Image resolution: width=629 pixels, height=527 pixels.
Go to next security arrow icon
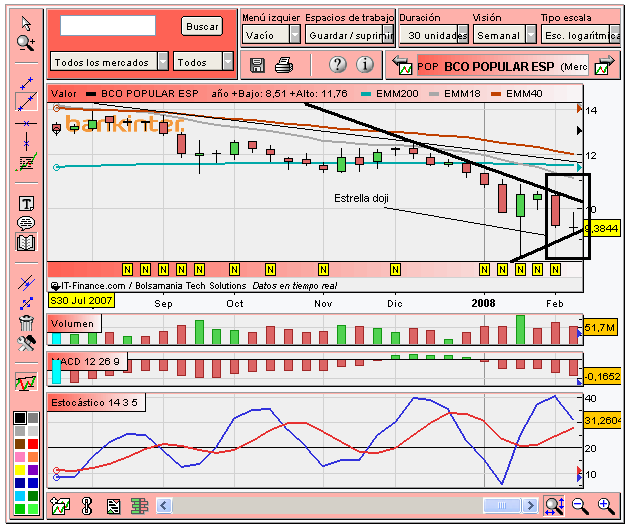605,65
